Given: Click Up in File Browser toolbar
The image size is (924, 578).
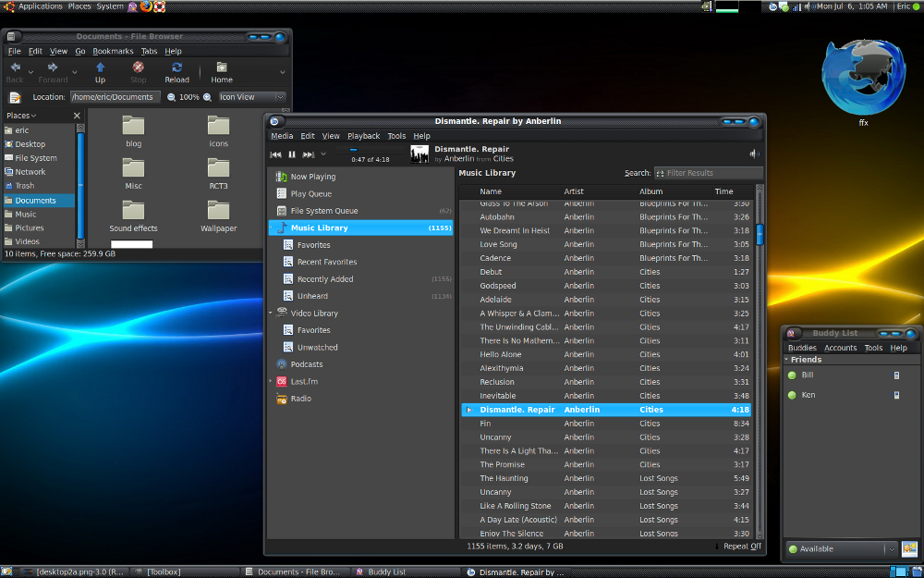Looking at the screenshot, I should pyautogui.click(x=100, y=72).
